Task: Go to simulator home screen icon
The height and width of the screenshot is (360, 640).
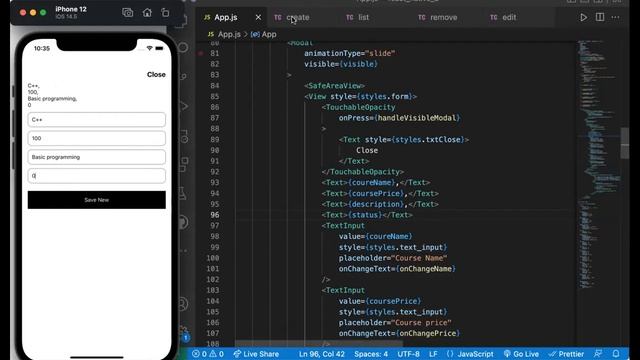Action: (x=147, y=13)
